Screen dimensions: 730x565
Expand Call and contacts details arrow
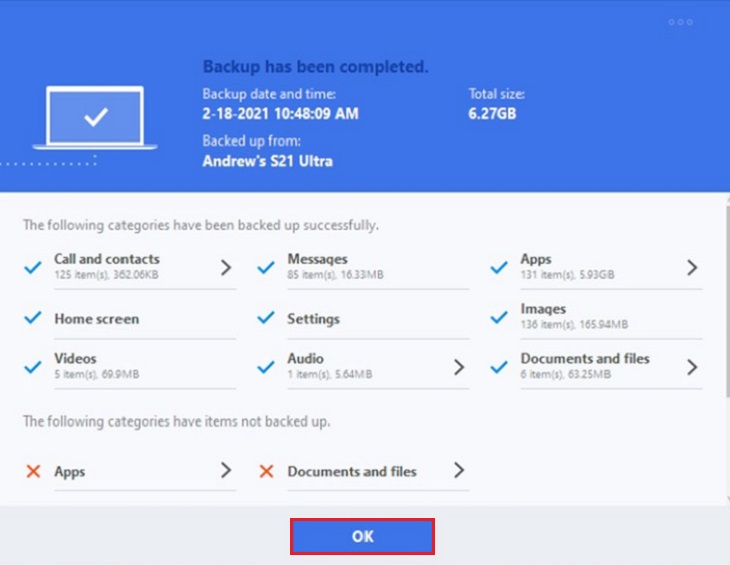click(226, 267)
